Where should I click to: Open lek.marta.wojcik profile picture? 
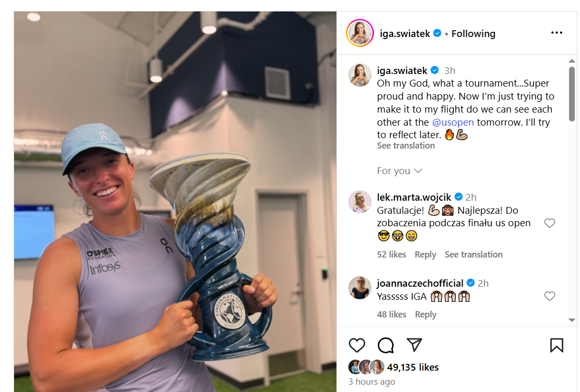click(359, 202)
